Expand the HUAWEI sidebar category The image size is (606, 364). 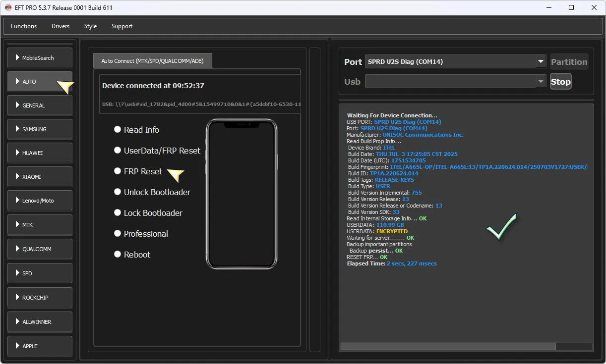40,153
